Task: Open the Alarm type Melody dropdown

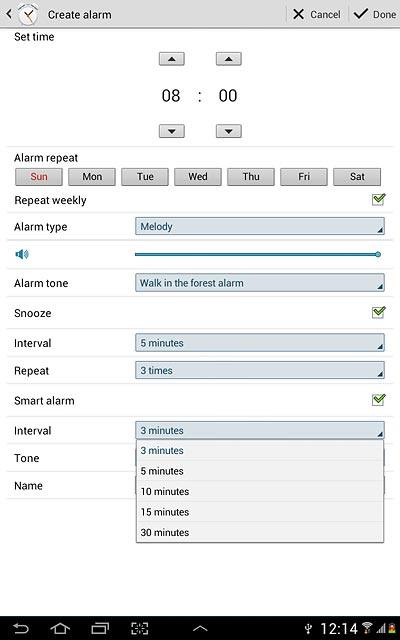Action: tap(260, 227)
